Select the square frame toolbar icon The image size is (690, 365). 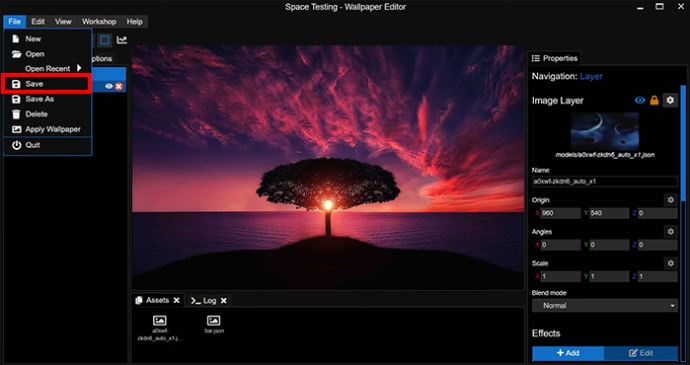tap(105, 40)
